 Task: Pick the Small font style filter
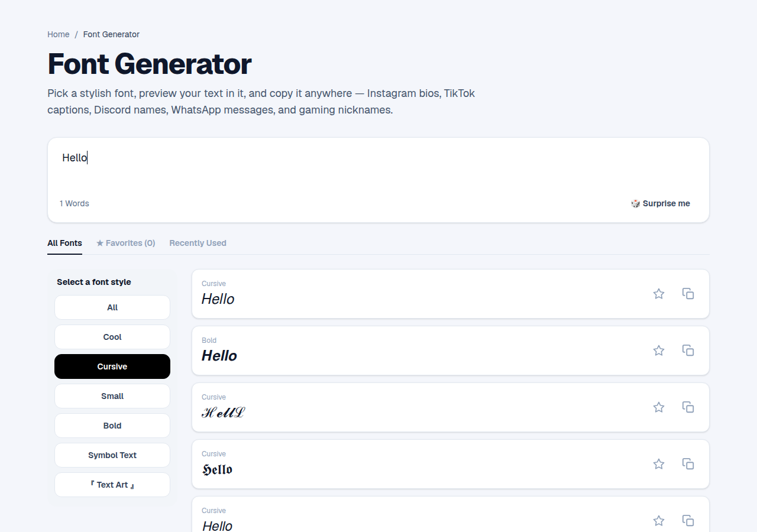tap(112, 396)
